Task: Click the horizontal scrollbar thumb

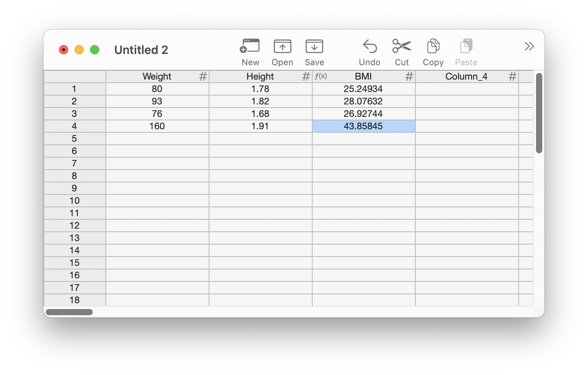Action: point(69,312)
